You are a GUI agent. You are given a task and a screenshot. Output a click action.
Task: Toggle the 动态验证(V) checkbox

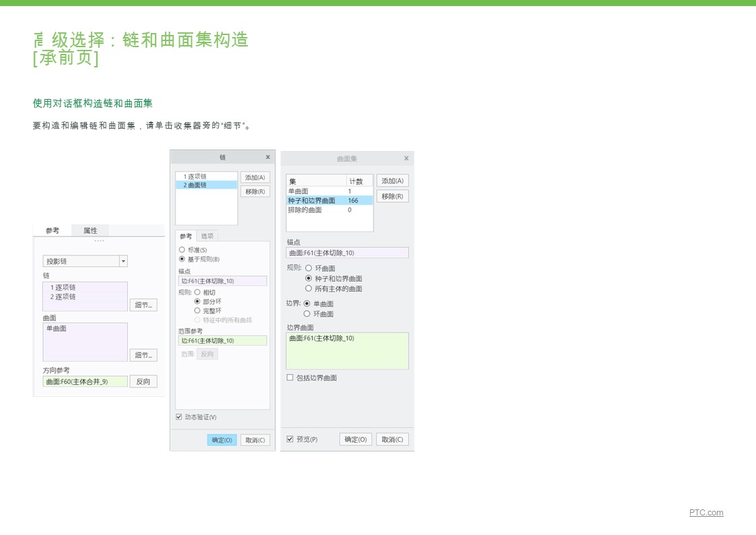click(x=179, y=417)
